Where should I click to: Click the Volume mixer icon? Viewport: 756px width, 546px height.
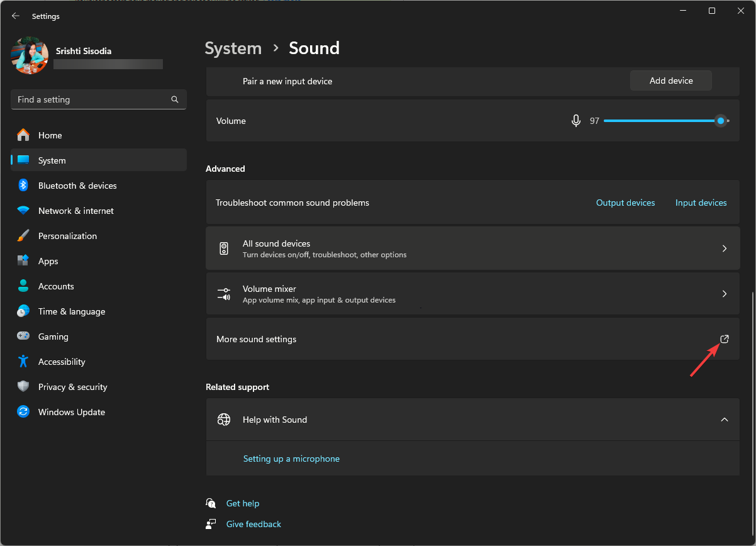pyautogui.click(x=224, y=294)
